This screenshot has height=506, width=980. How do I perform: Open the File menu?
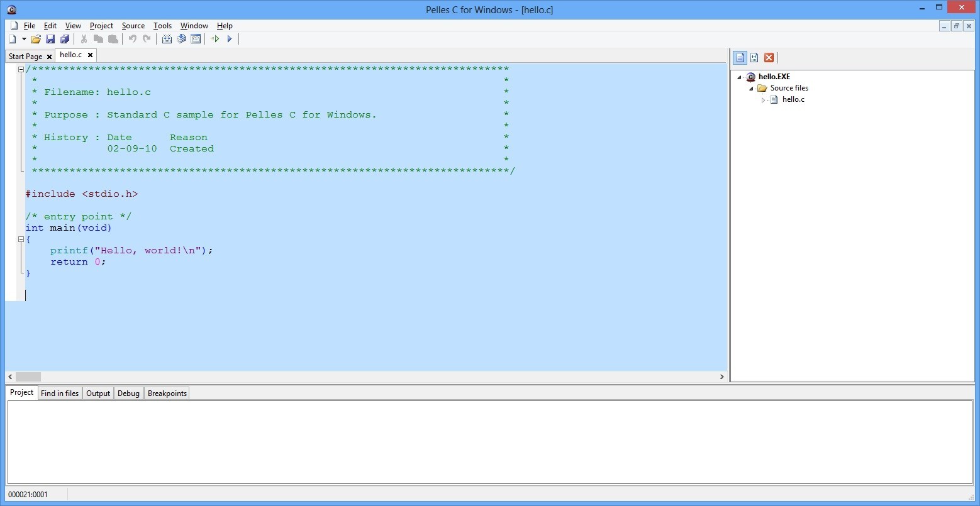[30, 26]
